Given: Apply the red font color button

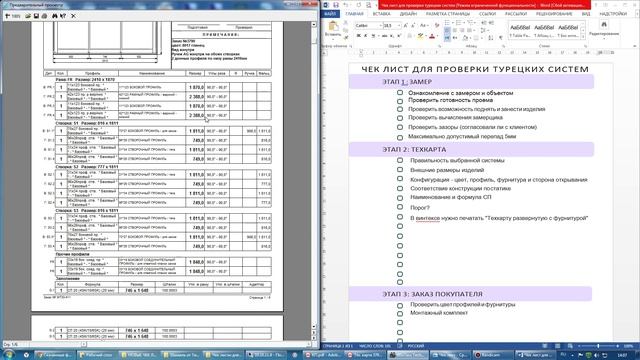Looking at the screenshot, I should 431,36.
